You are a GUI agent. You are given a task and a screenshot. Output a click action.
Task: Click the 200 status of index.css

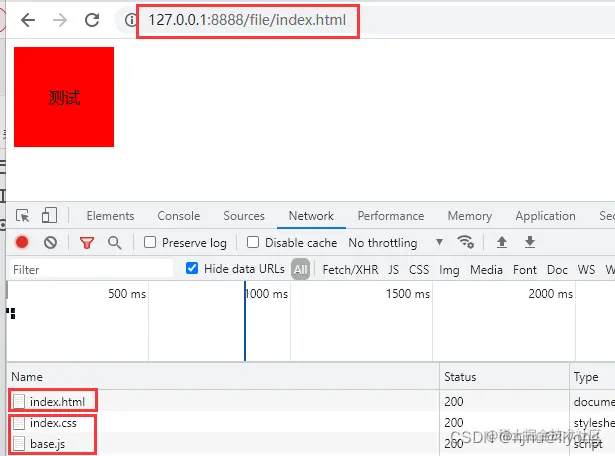454,422
